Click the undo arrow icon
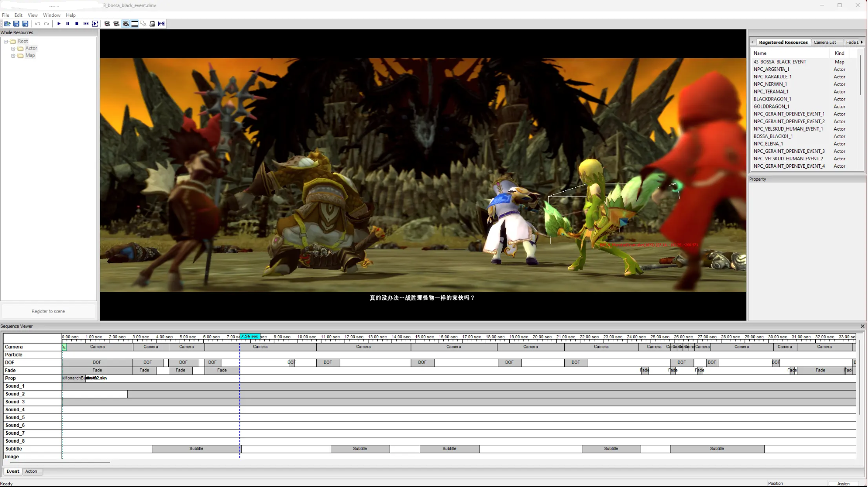Viewport: 868px width, 487px height. coord(38,23)
